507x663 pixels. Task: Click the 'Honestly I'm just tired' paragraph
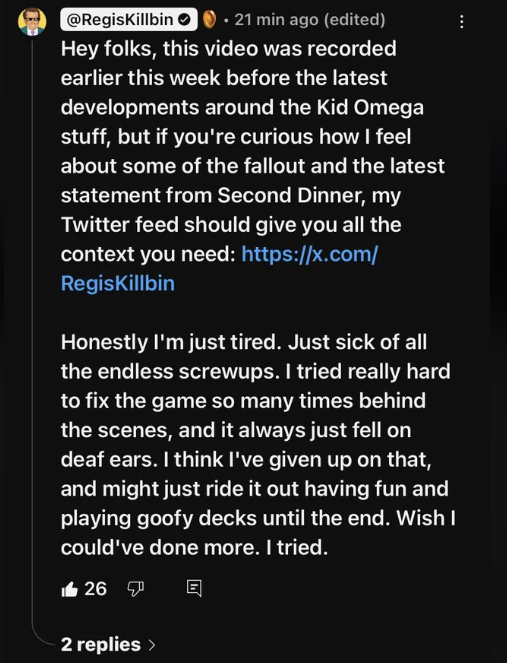pyautogui.click(x=258, y=444)
